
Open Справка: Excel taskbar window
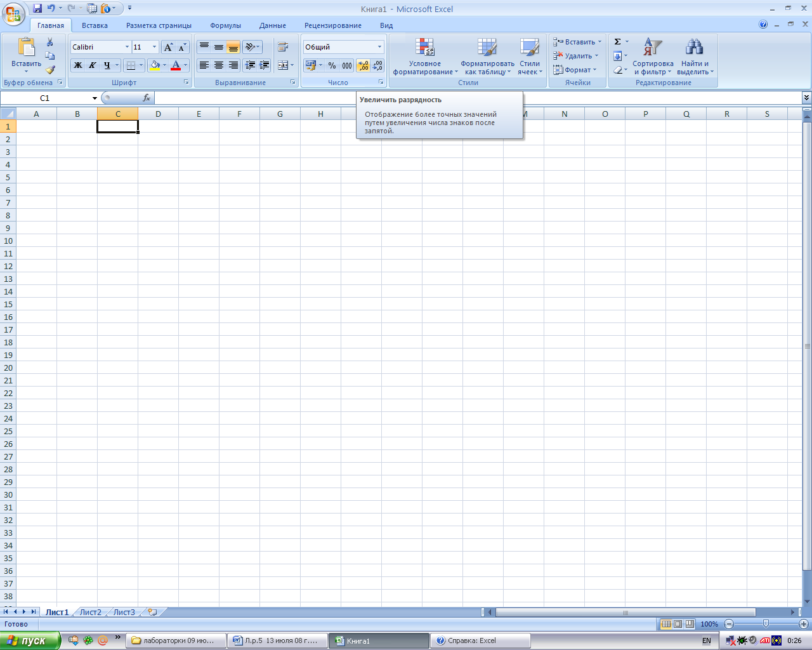click(480, 640)
